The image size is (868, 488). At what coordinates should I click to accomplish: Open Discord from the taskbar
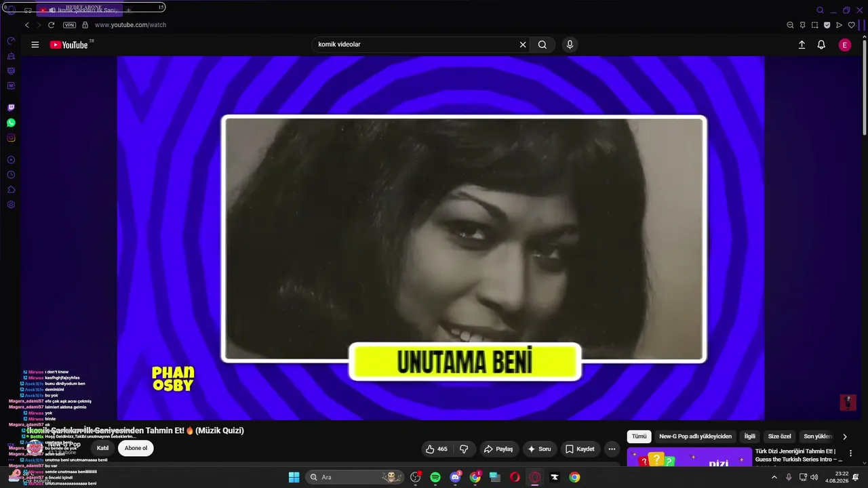tap(455, 477)
